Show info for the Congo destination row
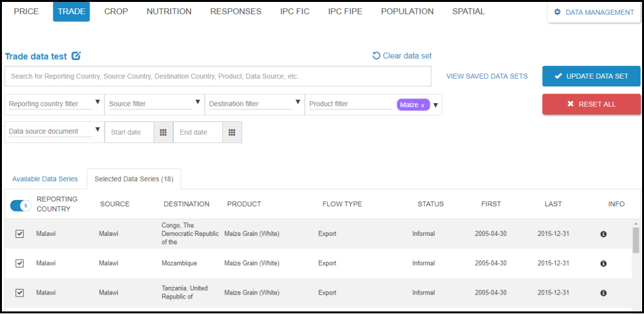This screenshot has width=644, height=314. tap(603, 234)
